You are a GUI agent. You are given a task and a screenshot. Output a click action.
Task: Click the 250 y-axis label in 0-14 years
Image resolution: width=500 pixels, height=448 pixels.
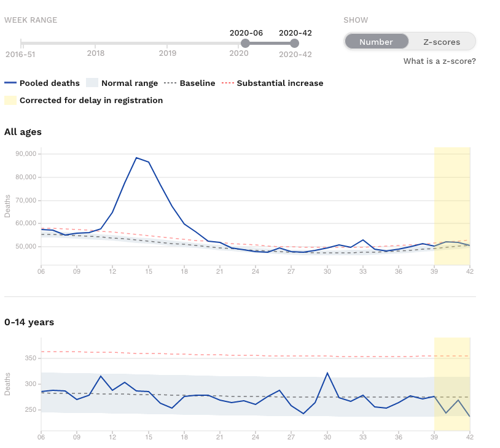pyautogui.click(x=31, y=410)
